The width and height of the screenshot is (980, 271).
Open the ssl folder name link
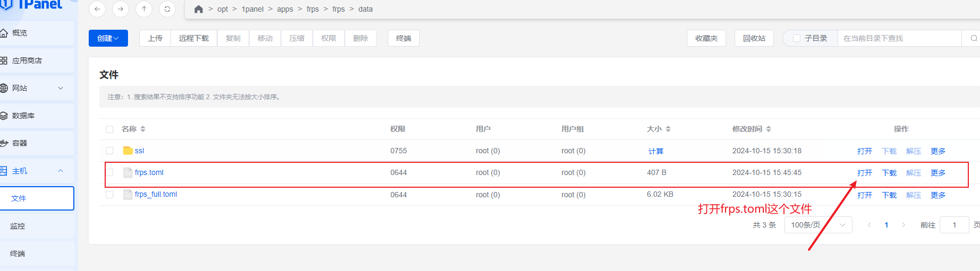click(x=139, y=151)
